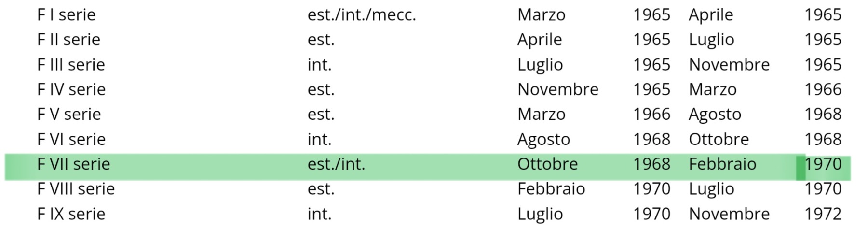Click the dark green marker beside 1970
This screenshot has height=230, width=868.
click(x=800, y=168)
